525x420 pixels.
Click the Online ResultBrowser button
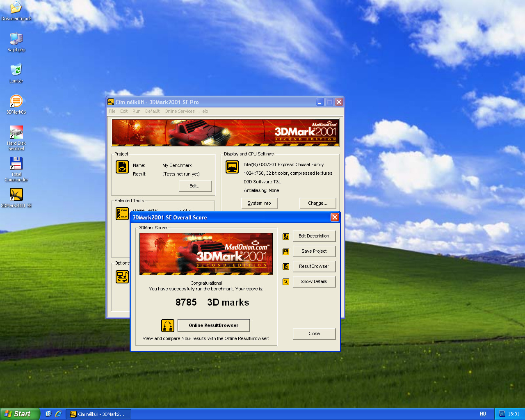pyautogui.click(x=214, y=326)
